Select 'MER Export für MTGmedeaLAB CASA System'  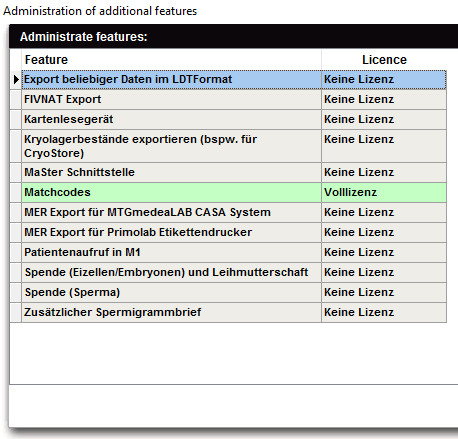pos(171,212)
